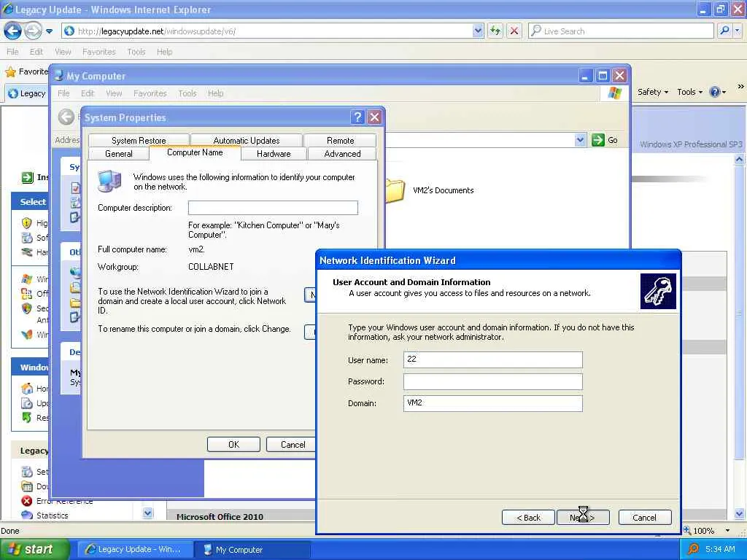Image resolution: width=747 pixels, height=560 pixels.
Task: Click the IE Help question mark icon
Action: 715,92
